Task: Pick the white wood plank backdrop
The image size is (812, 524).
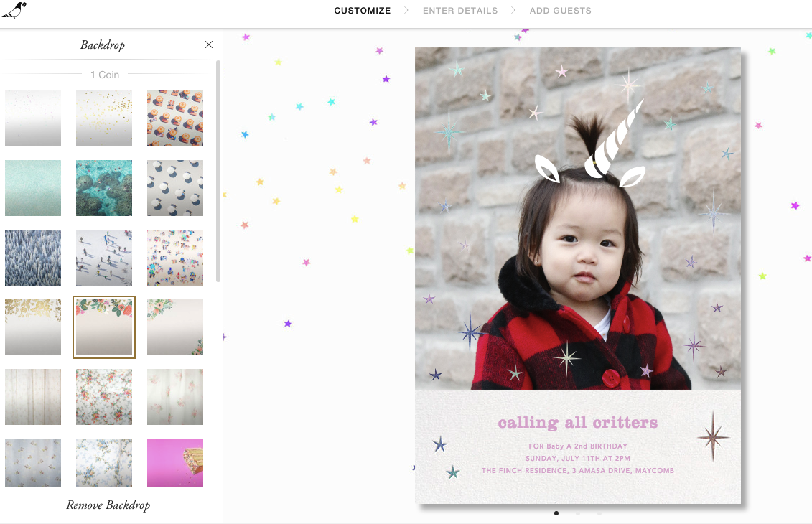Action: pyautogui.click(x=33, y=397)
